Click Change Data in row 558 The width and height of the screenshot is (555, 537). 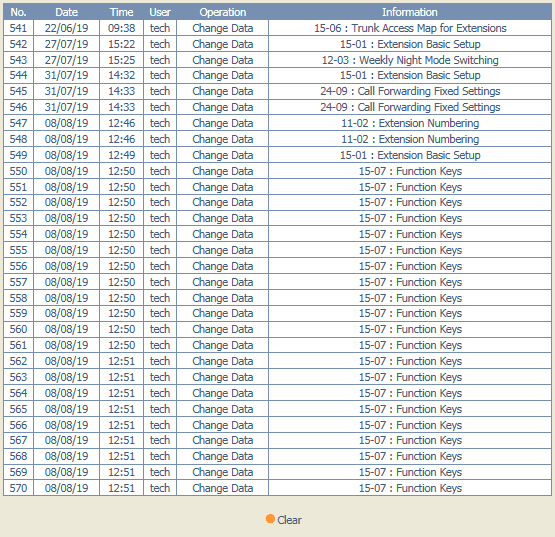(223, 298)
